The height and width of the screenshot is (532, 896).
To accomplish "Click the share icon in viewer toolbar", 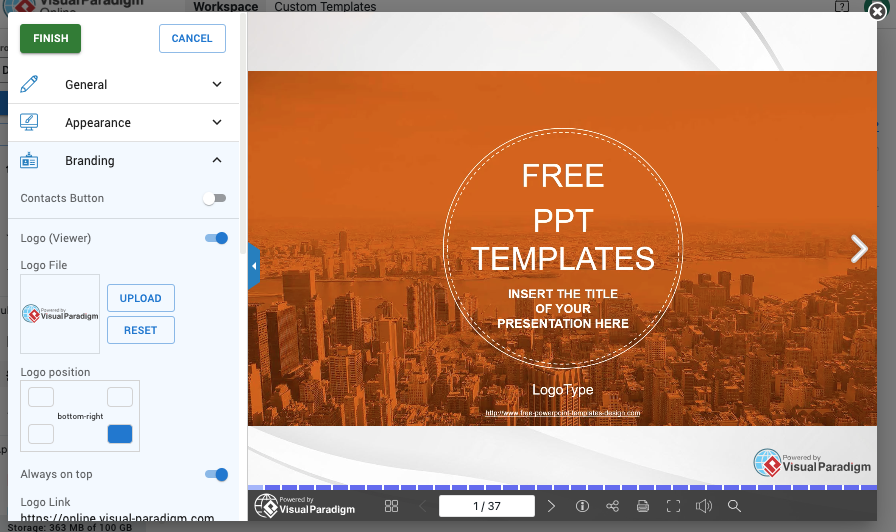I will click(x=613, y=506).
